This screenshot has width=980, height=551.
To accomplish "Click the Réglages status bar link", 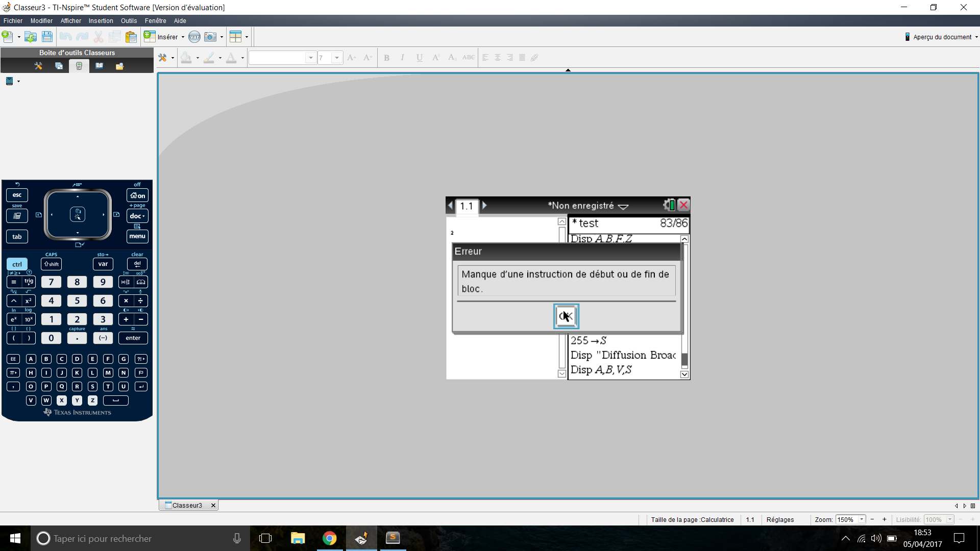I will coord(780,519).
